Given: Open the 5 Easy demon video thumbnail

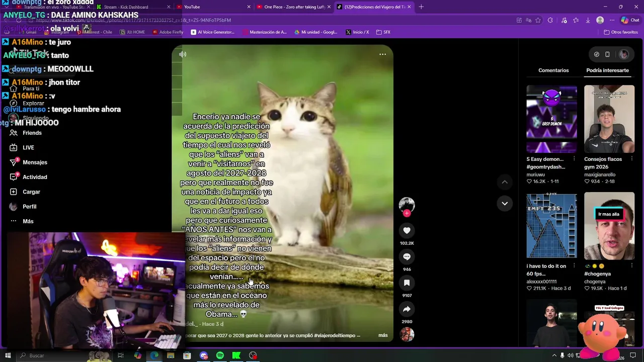Looking at the screenshot, I should (x=551, y=119).
